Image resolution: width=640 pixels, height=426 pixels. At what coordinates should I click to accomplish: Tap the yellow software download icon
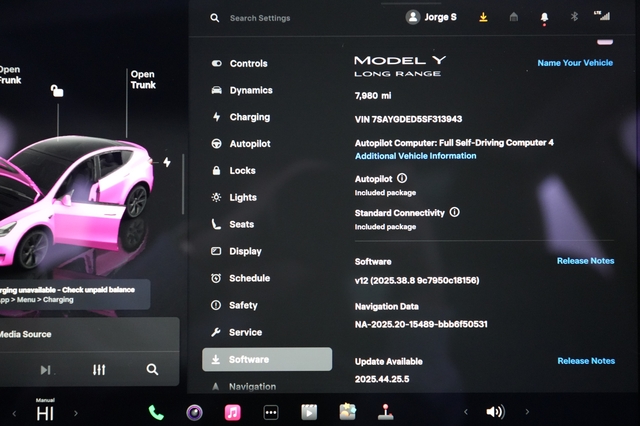pyautogui.click(x=483, y=17)
